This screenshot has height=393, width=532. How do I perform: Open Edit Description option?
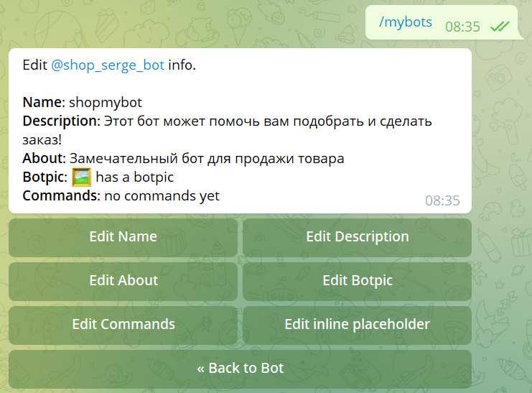tap(358, 237)
